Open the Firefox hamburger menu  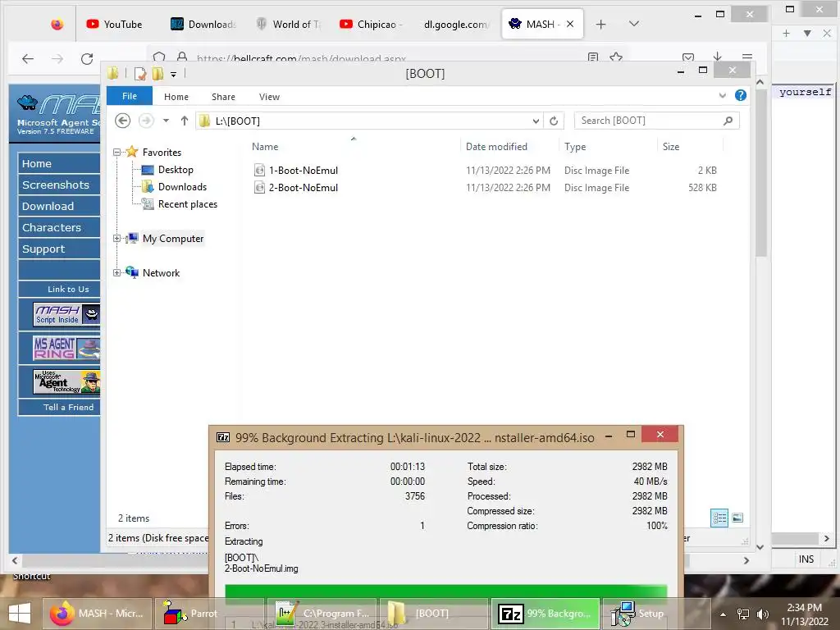pos(746,57)
